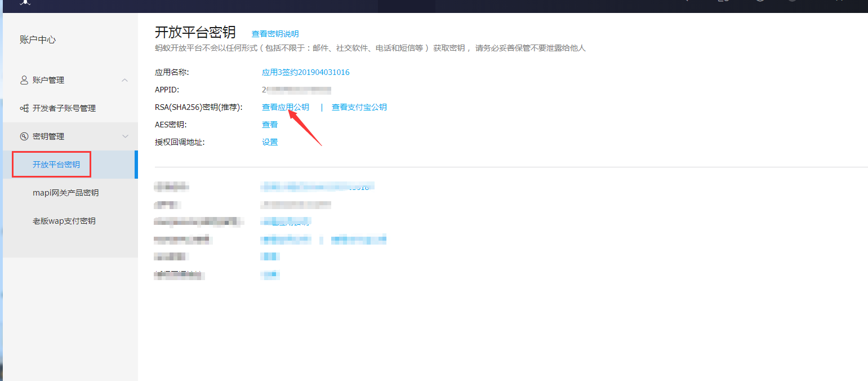Open mapi网关产品密钥 submenu item
The image size is (868, 381).
click(65, 193)
